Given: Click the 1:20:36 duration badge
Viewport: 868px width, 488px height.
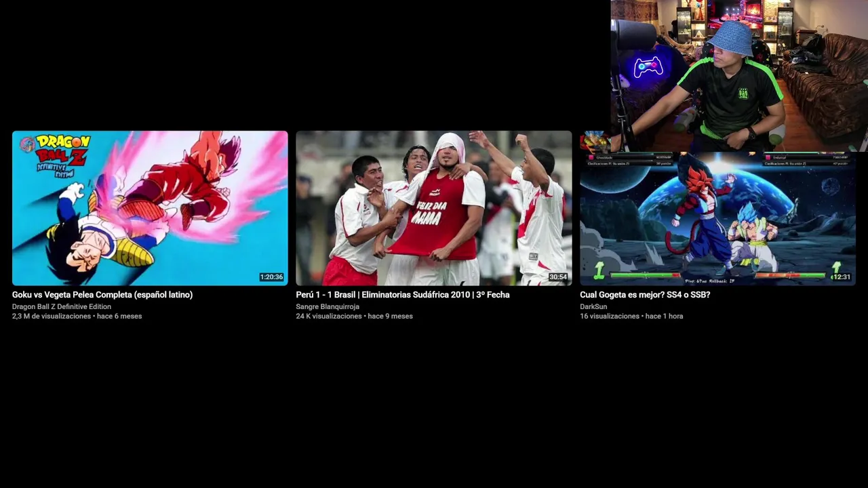Looking at the screenshot, I should point(271,277).
